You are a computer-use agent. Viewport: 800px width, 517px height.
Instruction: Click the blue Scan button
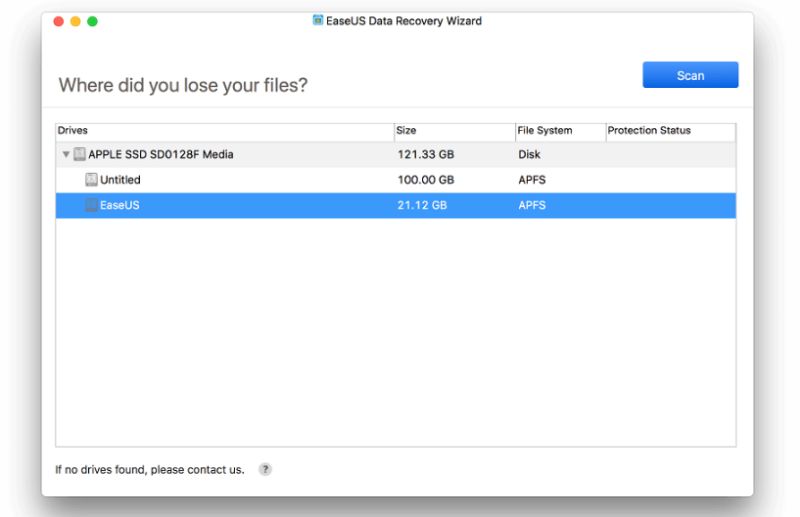point(690,75)
